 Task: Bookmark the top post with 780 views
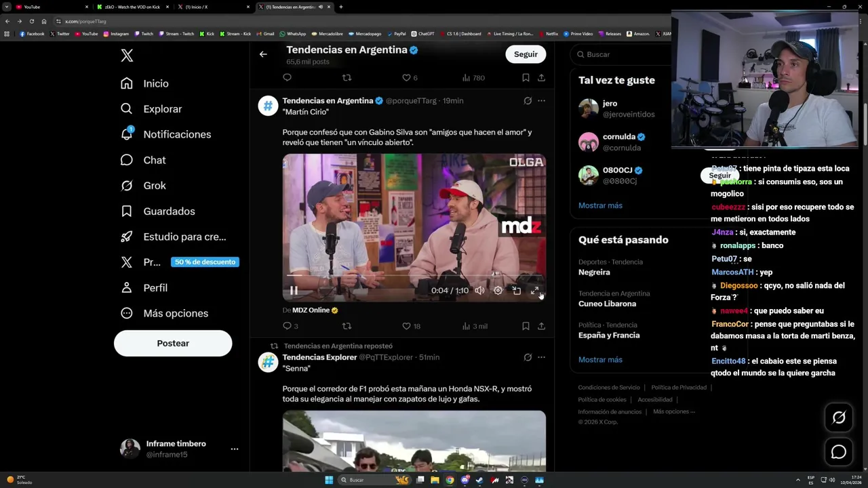coord(526,78)
